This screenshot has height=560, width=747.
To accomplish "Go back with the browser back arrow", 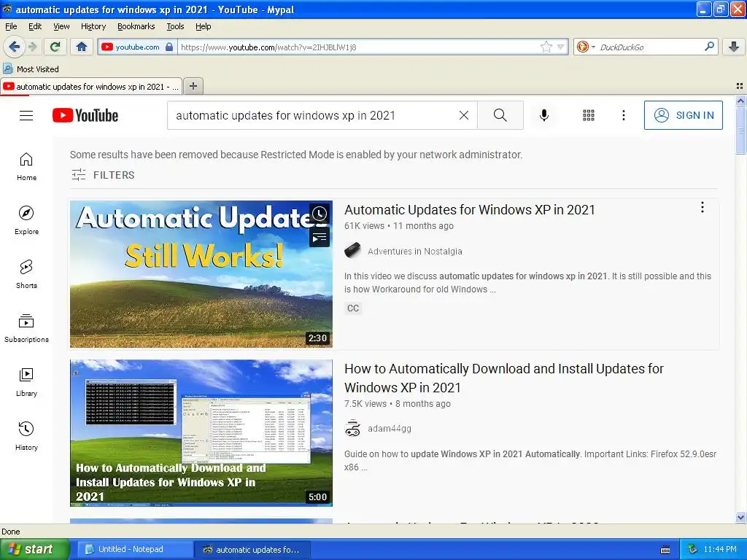I will pos(14,47).
